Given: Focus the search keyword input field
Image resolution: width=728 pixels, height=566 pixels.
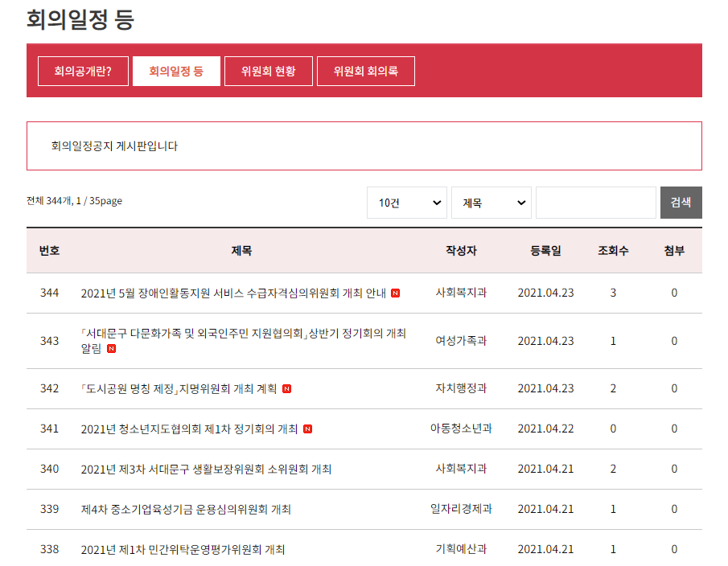Looking at the screenshot, I should coord(596,203).
